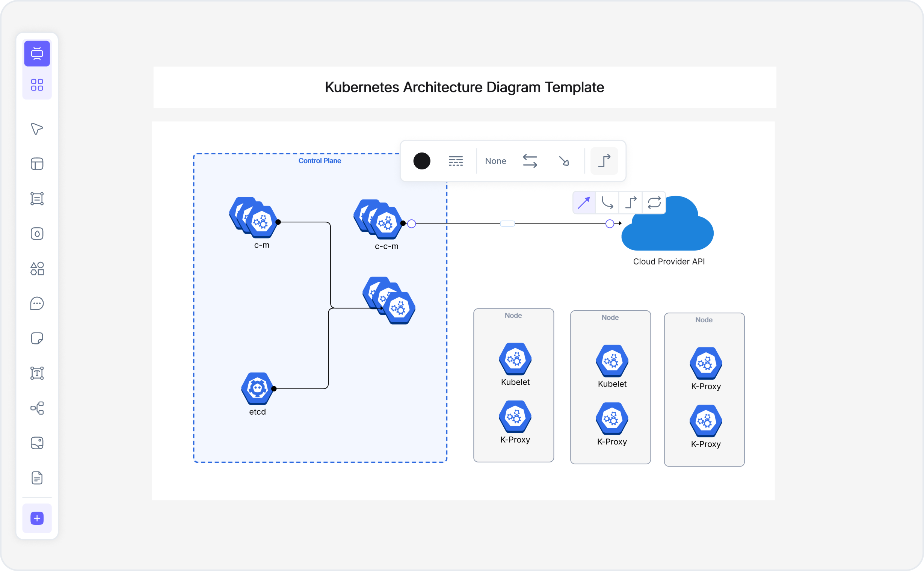
Task: Click the c-m label text
Action: point(261,245)
